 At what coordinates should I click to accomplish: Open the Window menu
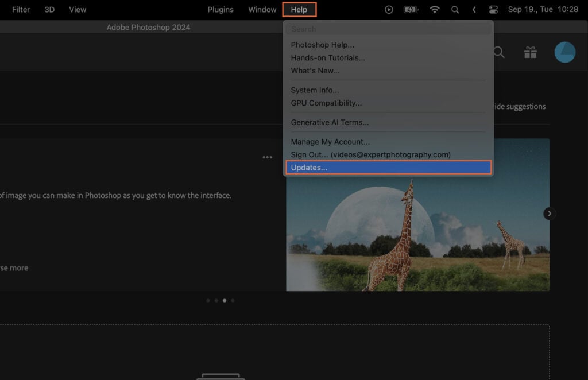[262, 9]
